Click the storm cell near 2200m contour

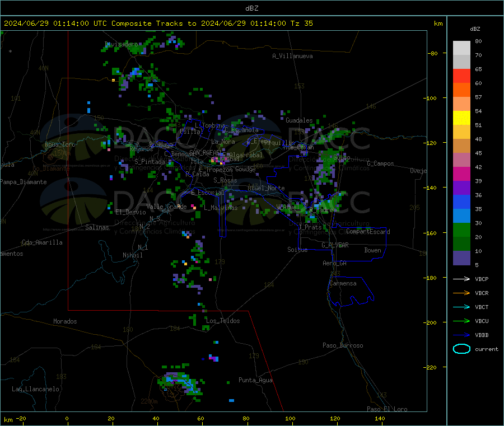[181, 382]
